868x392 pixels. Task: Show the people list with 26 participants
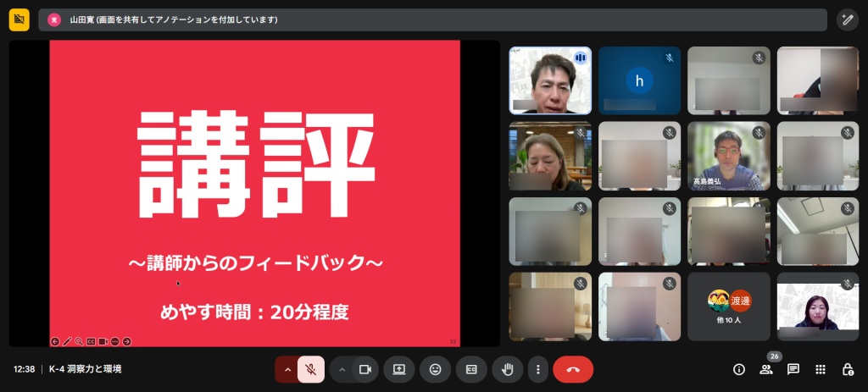coord(766,369)
